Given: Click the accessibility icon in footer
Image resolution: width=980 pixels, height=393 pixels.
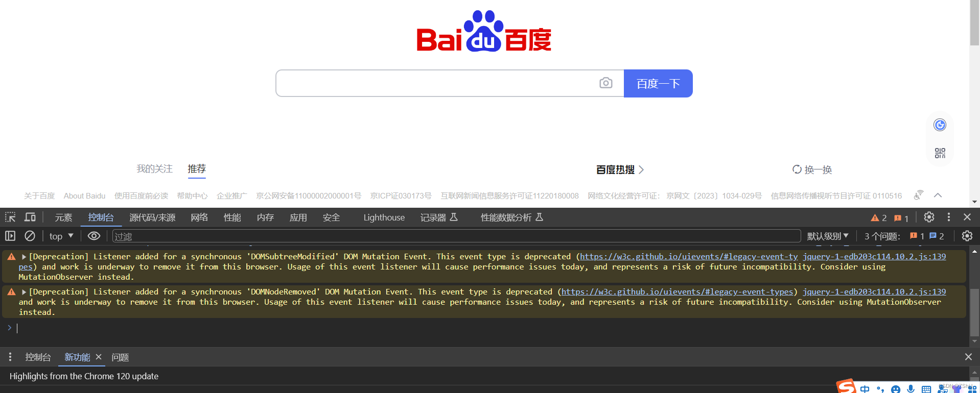Looking at the screenshot, I should (x=919, y=195).
